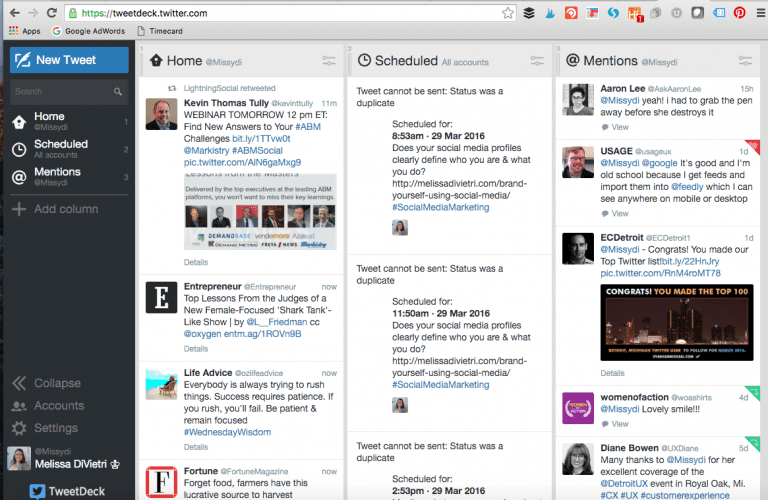The width and height of the screenshot is (768, 500).
Task: Focus the sidebar Search field
Action: tap(69, 92)
